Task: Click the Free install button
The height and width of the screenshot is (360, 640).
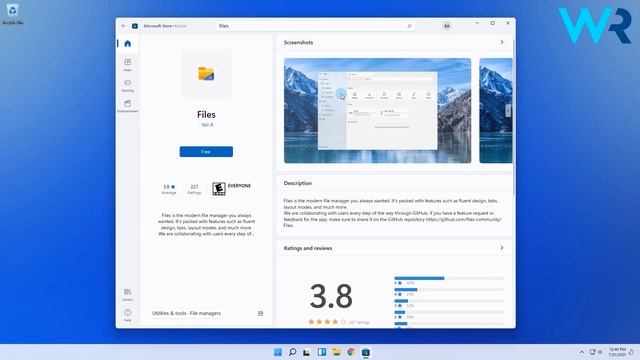Action: 206,151
